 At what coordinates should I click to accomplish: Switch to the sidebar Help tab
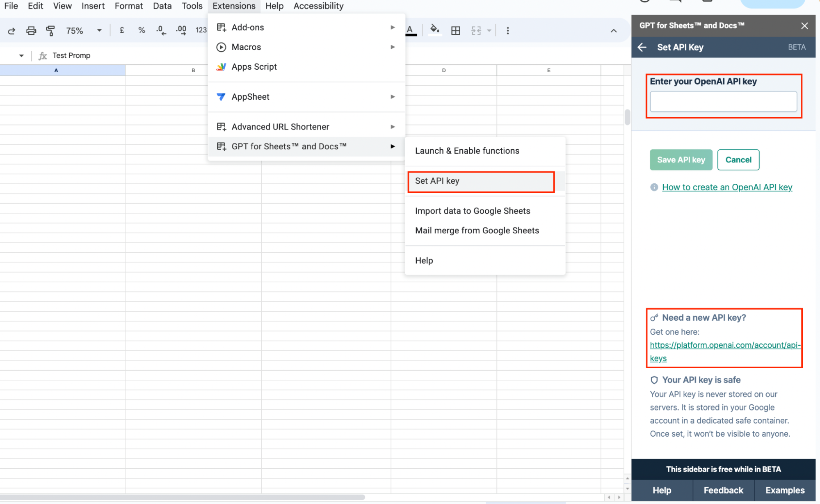point(662,490)
